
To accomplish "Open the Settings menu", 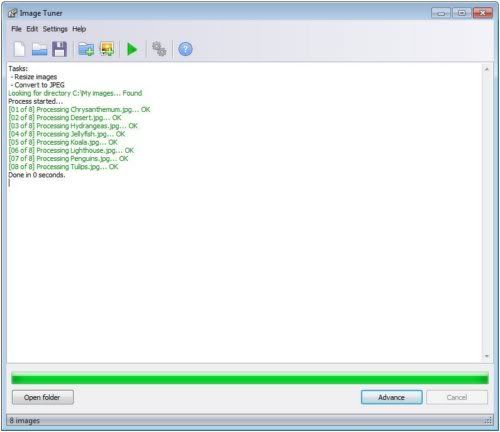I will [55, 29].
